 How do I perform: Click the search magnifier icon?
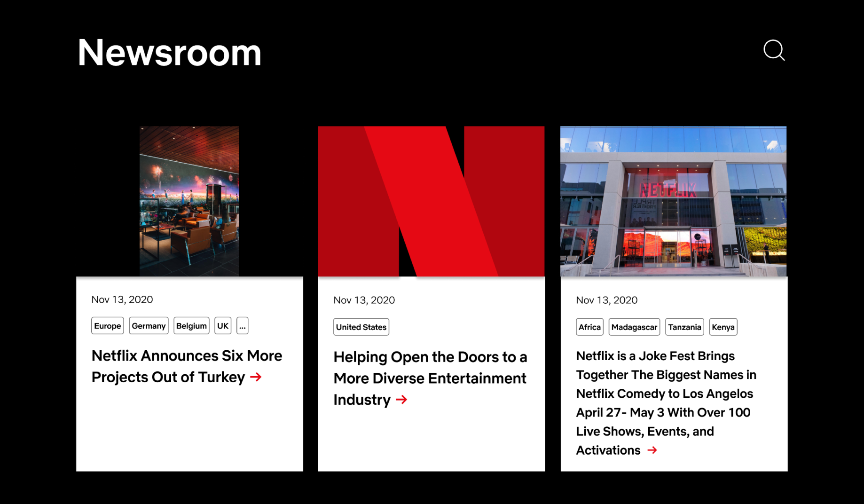(x=774, y=51)
